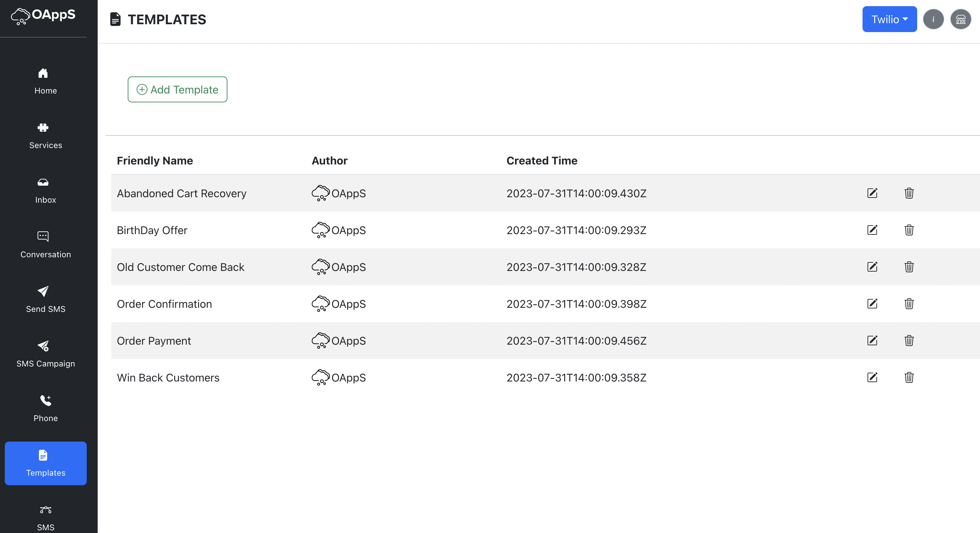Click the timestamp 2023-07-31T14:00:09.398Z
The height and width of the screenshot is (533, 980).
[x=576, y=304]
